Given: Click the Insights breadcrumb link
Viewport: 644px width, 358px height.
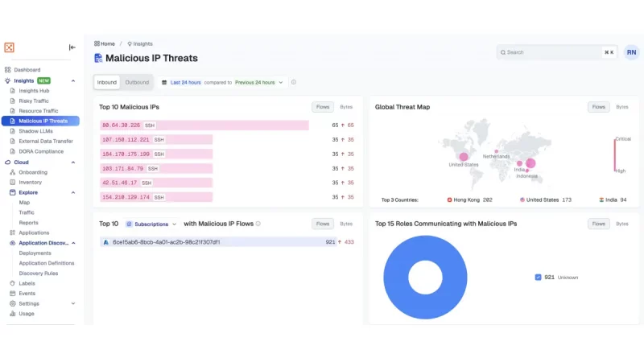Looking at the screenshot, I should 140,43.
